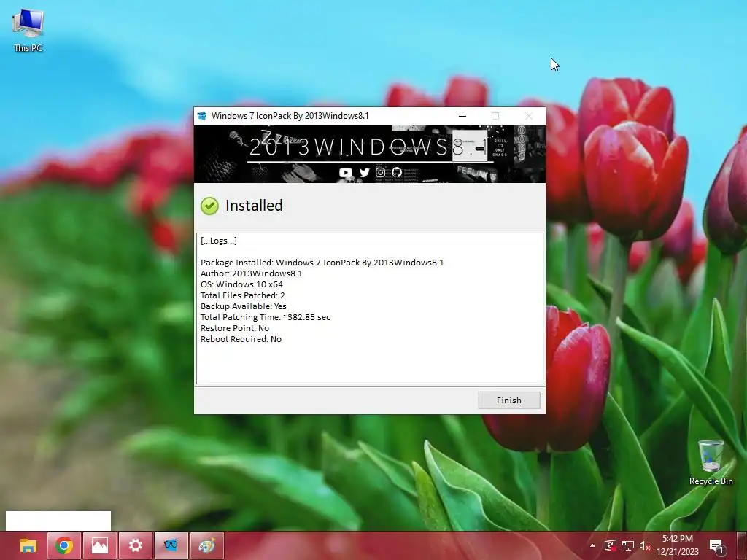Click the 2013WINDOWS8.1 banner image

pos(370,154)
